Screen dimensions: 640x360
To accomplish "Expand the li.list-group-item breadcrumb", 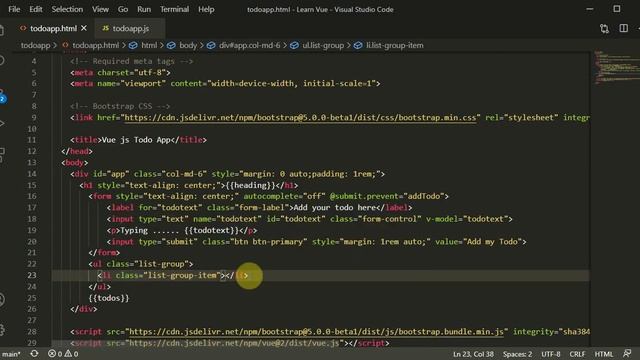I will (x=395, y=45).
